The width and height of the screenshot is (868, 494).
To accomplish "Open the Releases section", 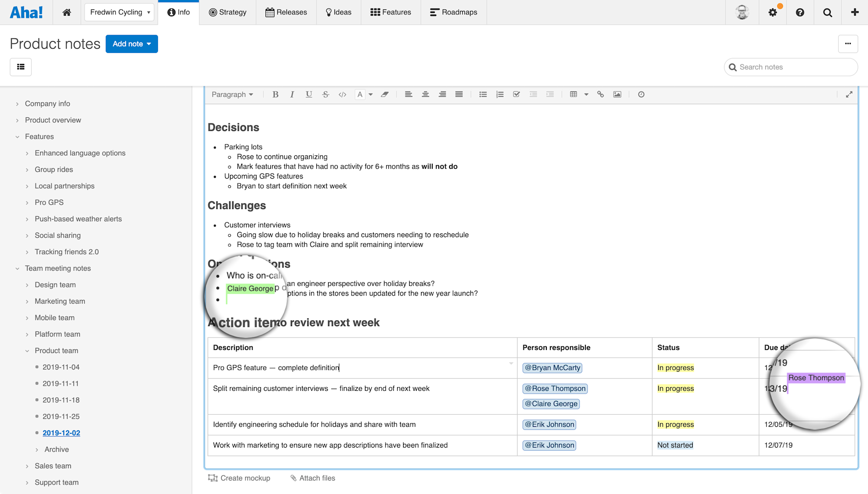I will (x=286, y=12).
